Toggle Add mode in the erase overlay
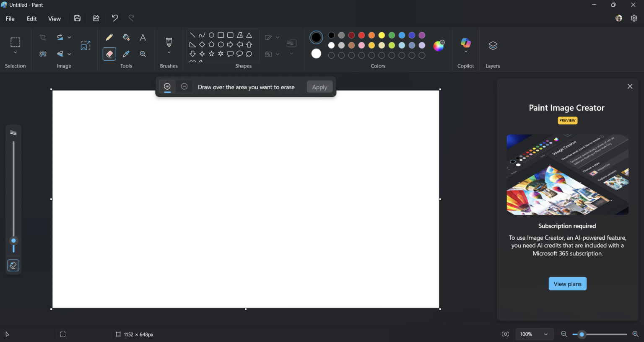Image resolution: width=644 pixels, height=342 pixels. pos(167,86)
